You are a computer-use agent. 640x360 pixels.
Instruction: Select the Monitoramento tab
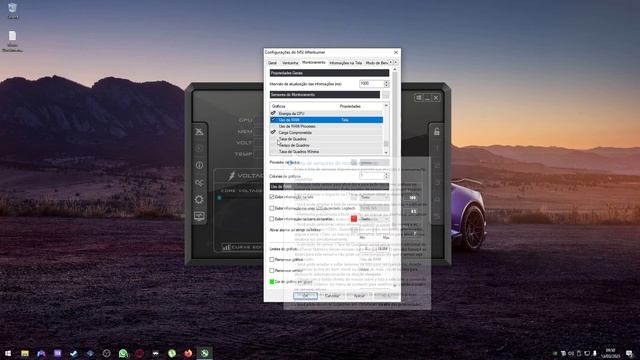[313, 62]
